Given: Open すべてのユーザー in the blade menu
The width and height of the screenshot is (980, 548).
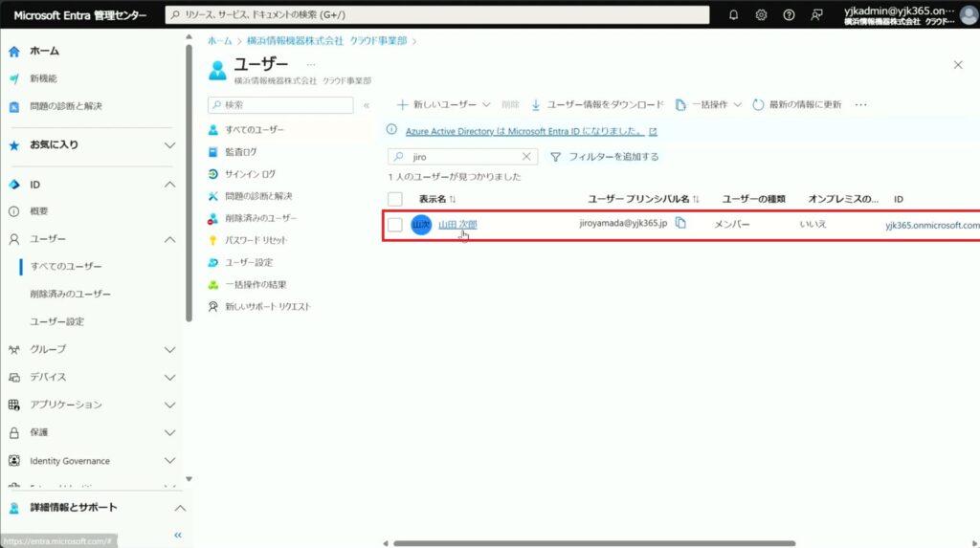Looking at the screenshot, I should 254,129.
